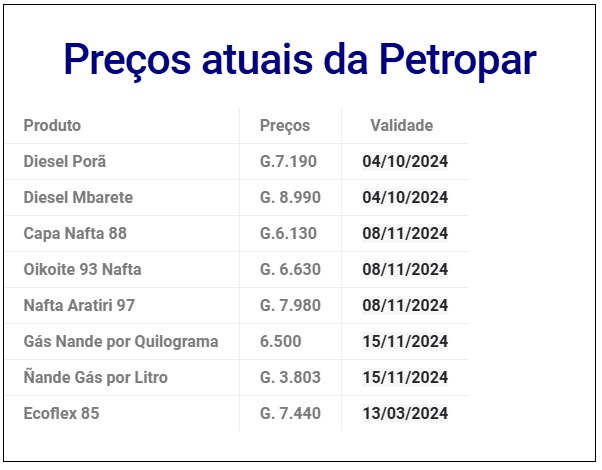Click the 'Preços atuais da Petropar' heading
This screenshot has height=470, width=602.
(x=300, y=60)
